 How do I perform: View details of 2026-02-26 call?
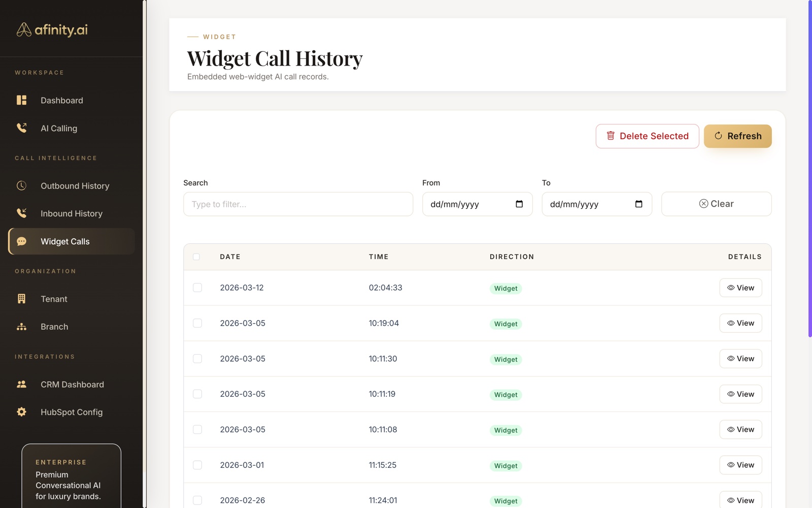740,500
